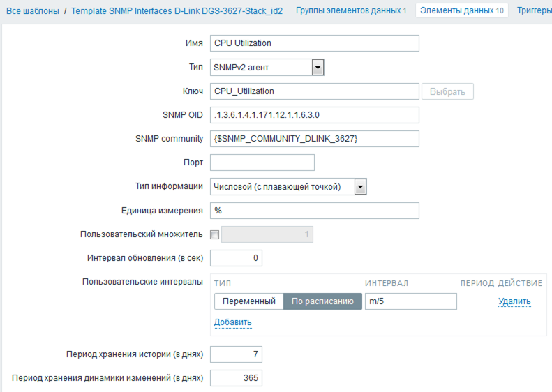This screenshot has width=552, height=392.
Task: Click the Ключ input field
Action: [314, 91]
